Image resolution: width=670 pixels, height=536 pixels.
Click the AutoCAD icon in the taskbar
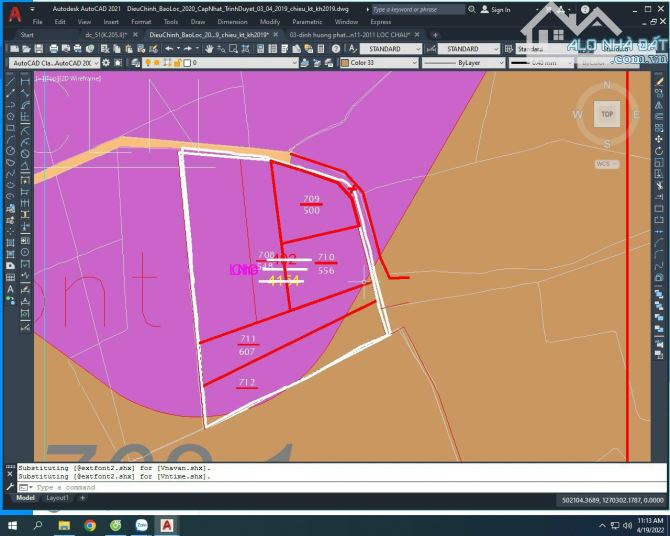[167, 524]
